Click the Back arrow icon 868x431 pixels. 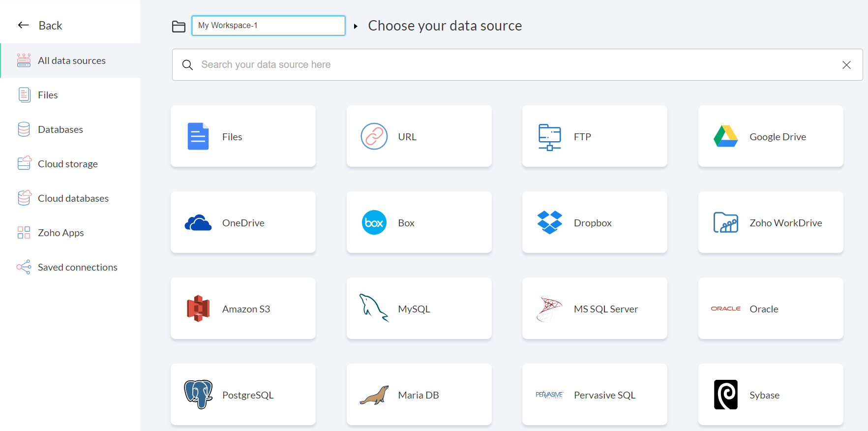pyautogui.click(x=24, y=25)
